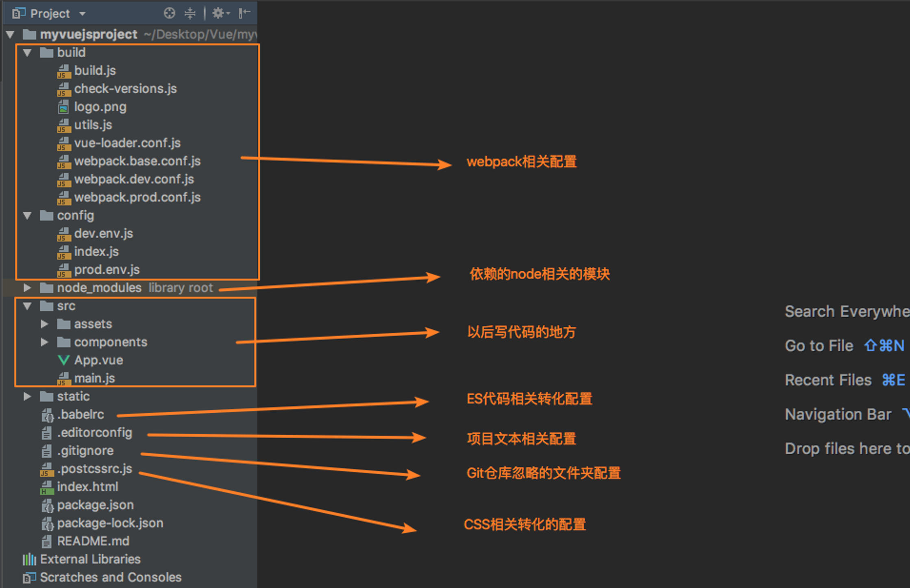Click the External Libraries bar-chart icon
Viewport: 910px width, 588px height.
(29, 560)
